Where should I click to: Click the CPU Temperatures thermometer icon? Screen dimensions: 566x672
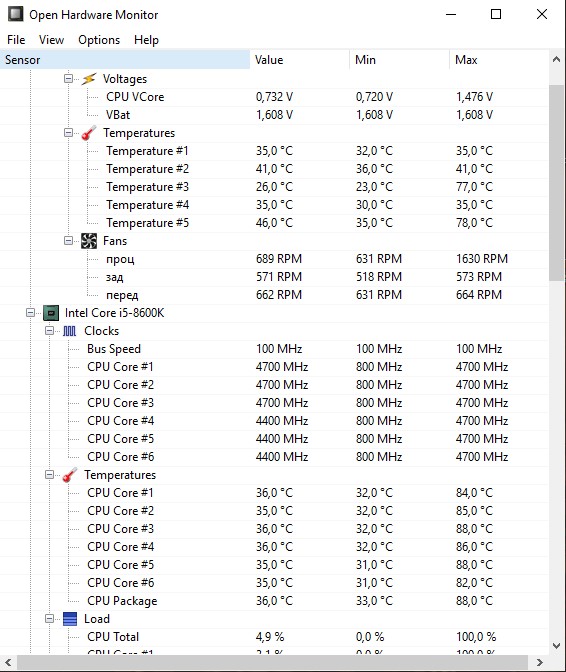[69, 475]
